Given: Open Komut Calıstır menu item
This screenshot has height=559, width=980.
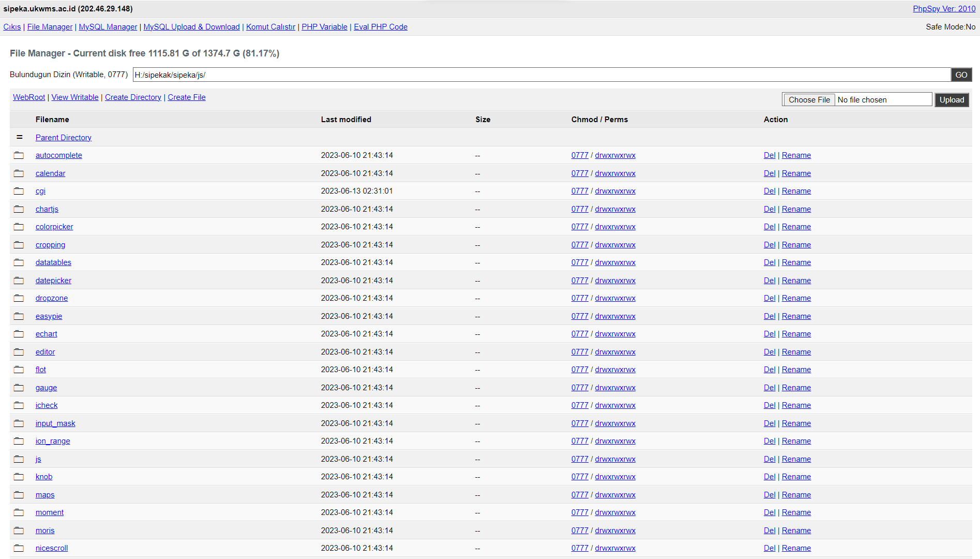Looking at the screenshot, I should pos(270,27).
